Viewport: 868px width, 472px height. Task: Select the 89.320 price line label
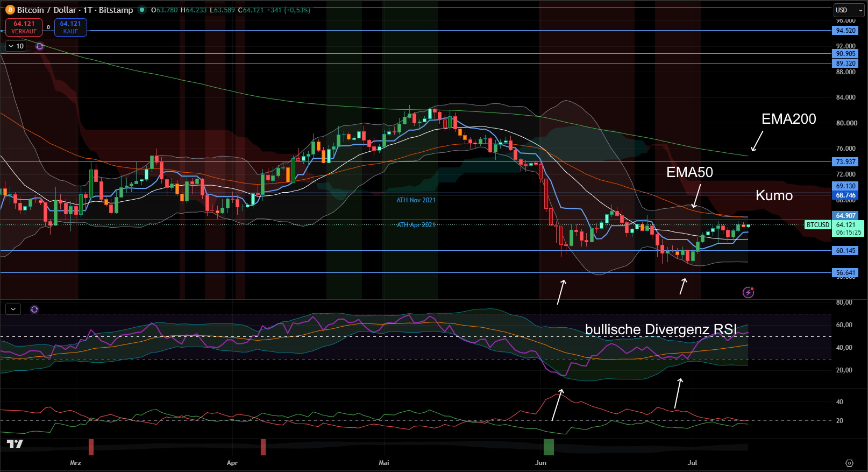pyautogui.click(x=845, y=64)
